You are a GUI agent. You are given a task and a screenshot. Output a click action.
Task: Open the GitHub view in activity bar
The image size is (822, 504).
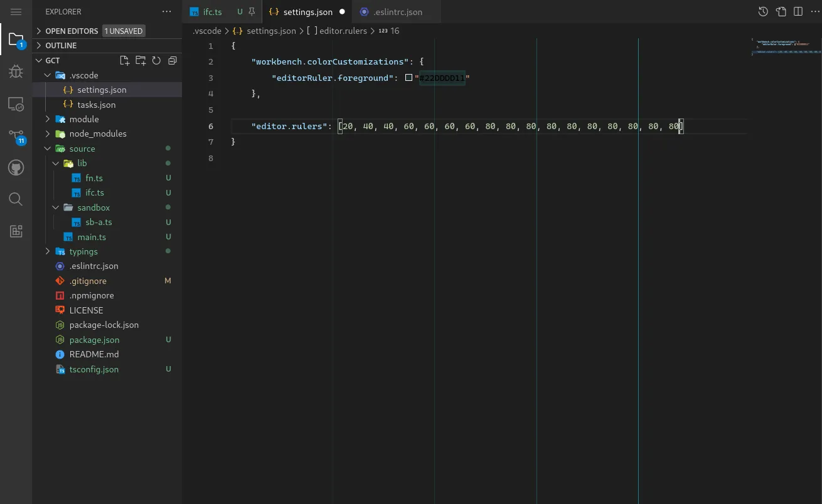[x=16, y=167]
